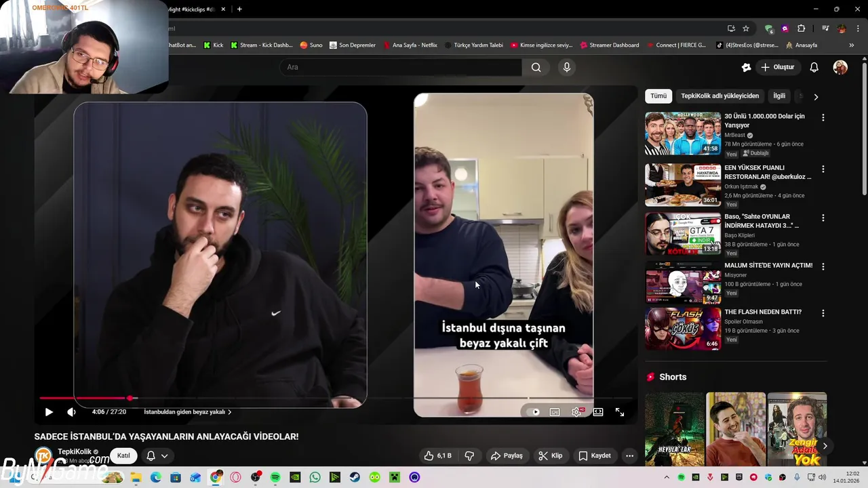868x488 pixels.
Task: Open more actions three-dot menu below video
Action: coord(629,455)
